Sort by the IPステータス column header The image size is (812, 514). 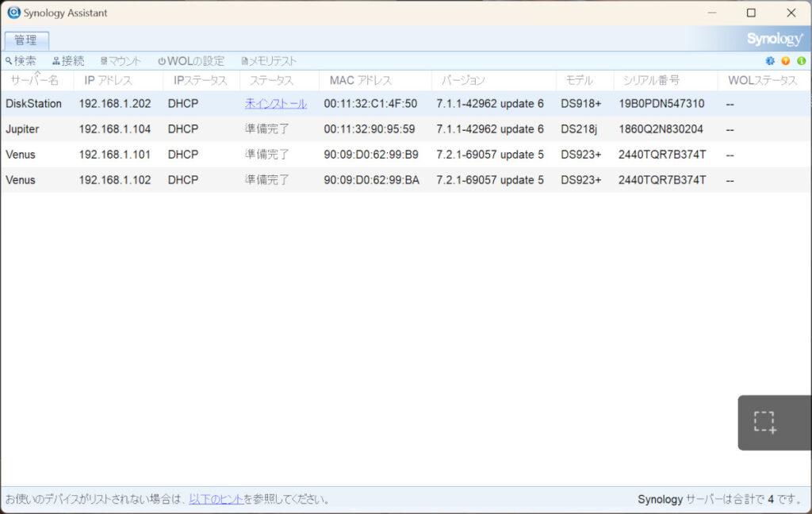tap(201, 80)
